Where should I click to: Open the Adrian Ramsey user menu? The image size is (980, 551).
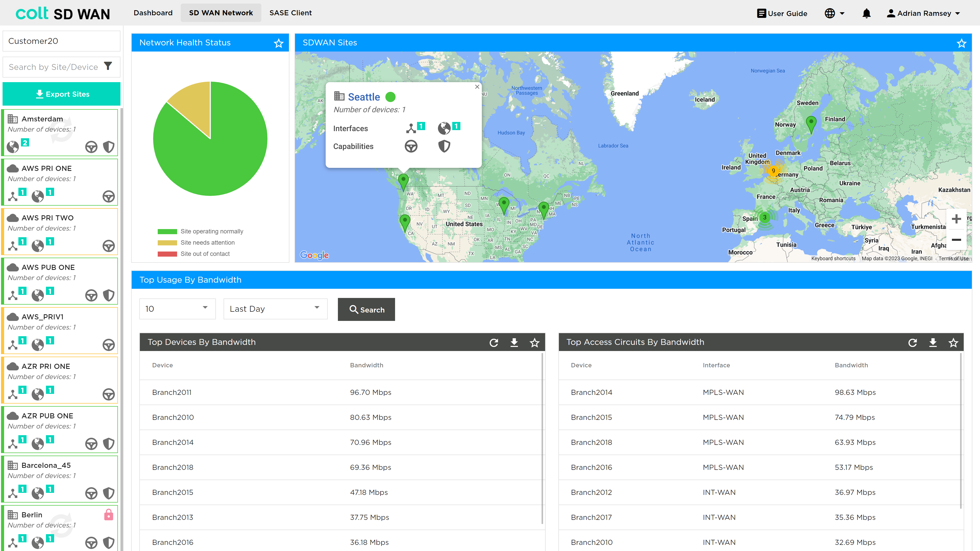(923, 13)
